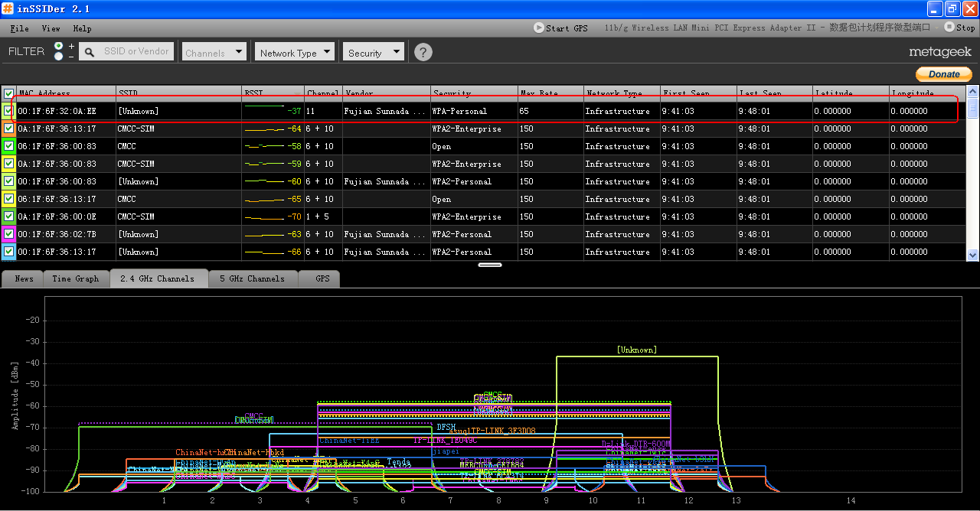980x511 pixels.
Task: Uncheck the CMCC-SIM 0A:1F:6F:36:13:17 row checkbox
Action: pos(8,129)
